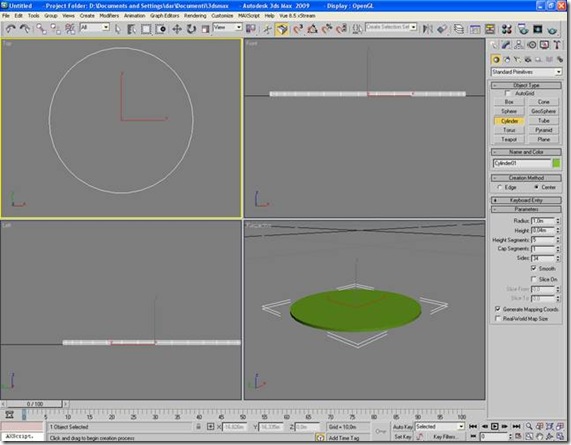This screenshot has width=571, height=445.
Task: Open the Layer Manager icon
Action: (459, 29)
